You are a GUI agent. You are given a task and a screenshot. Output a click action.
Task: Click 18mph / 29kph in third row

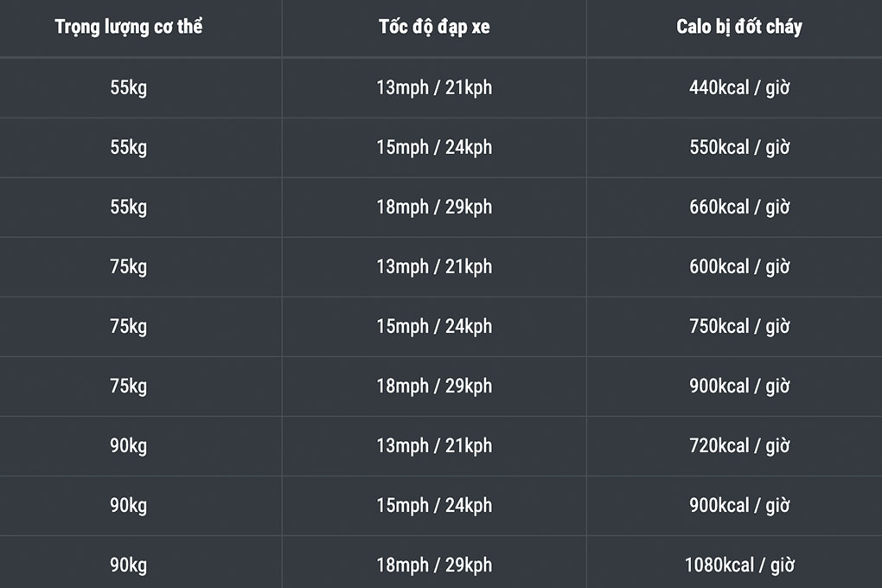(x=434, y=207)
